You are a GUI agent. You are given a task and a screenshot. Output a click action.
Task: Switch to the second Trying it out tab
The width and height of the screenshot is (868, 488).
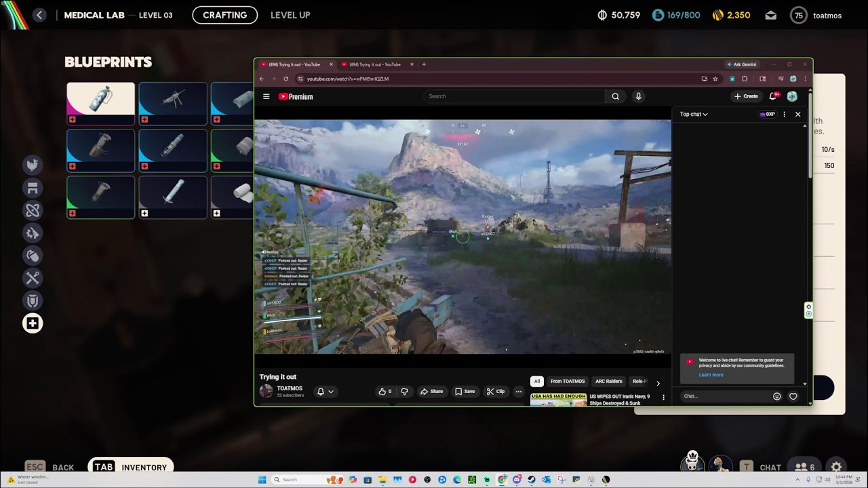(374, 64)
